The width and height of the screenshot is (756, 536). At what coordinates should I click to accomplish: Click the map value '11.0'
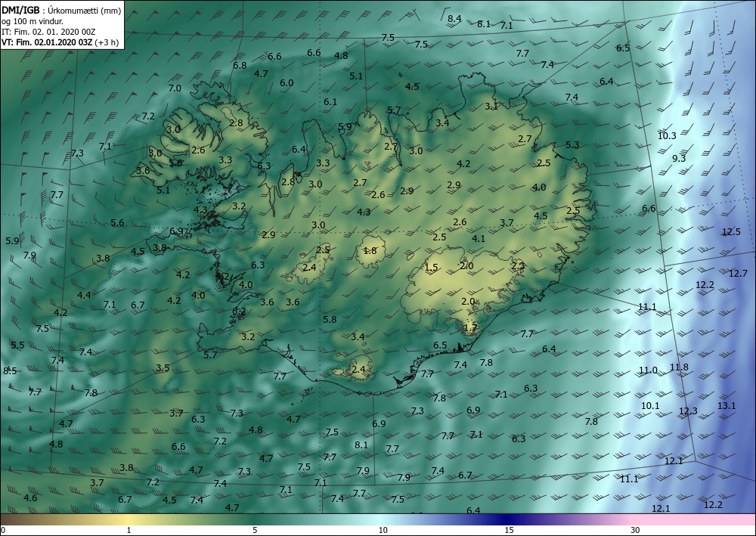(648, 370)
